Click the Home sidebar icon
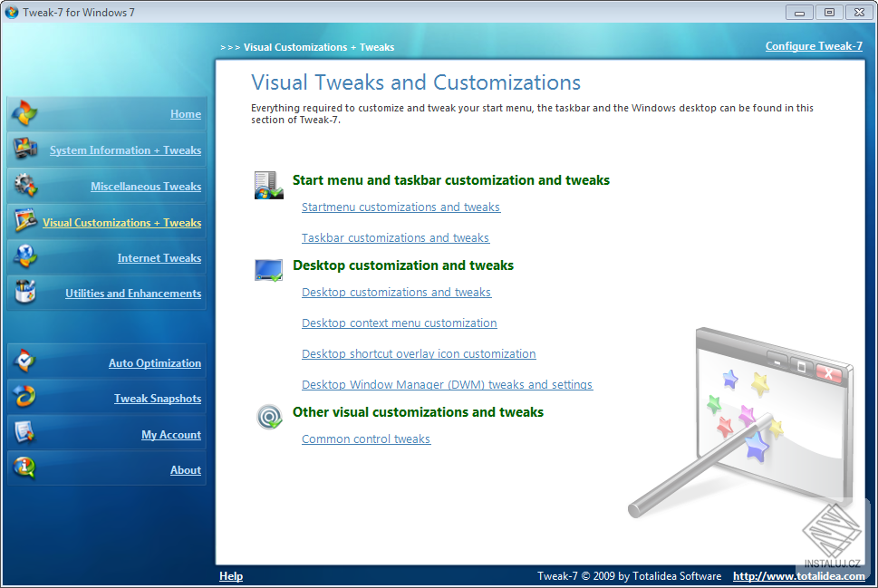This screenshot has width=878, height=588. [24, 113]
